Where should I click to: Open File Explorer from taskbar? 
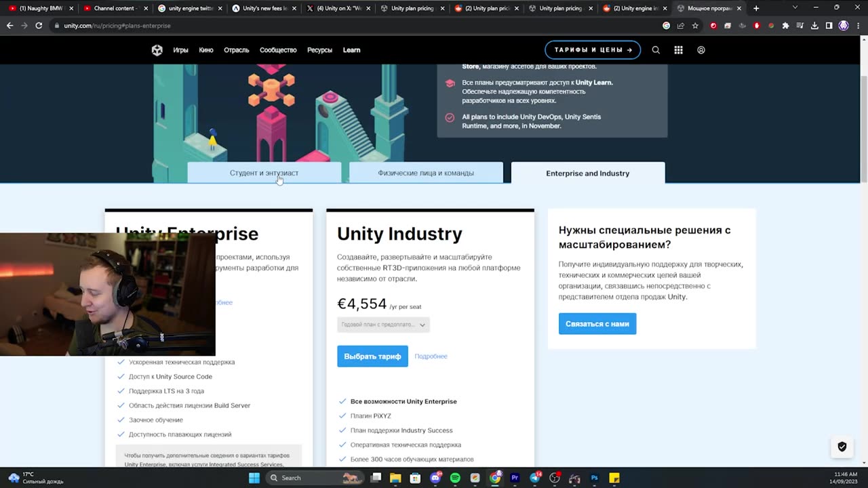pos(395,478)
